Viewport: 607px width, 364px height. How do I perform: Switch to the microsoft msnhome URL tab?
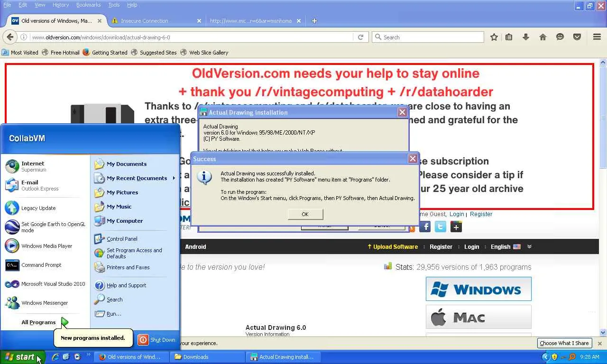(255, 21)
